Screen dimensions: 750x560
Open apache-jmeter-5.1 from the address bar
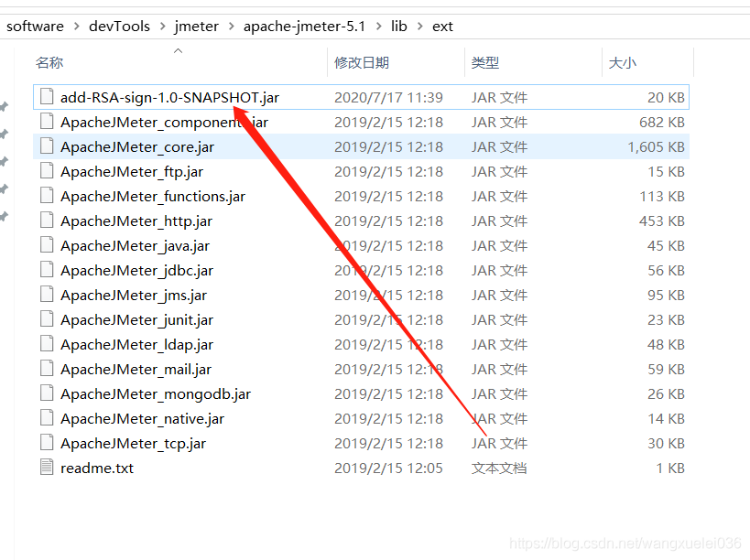point(304,26)
